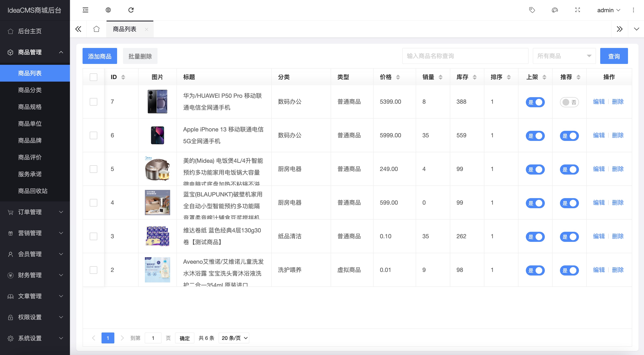This screenshot has width=644, height=355.
Task: Click 编辑 for the iPhone 13 row
Action: click(x=599, y=135)
